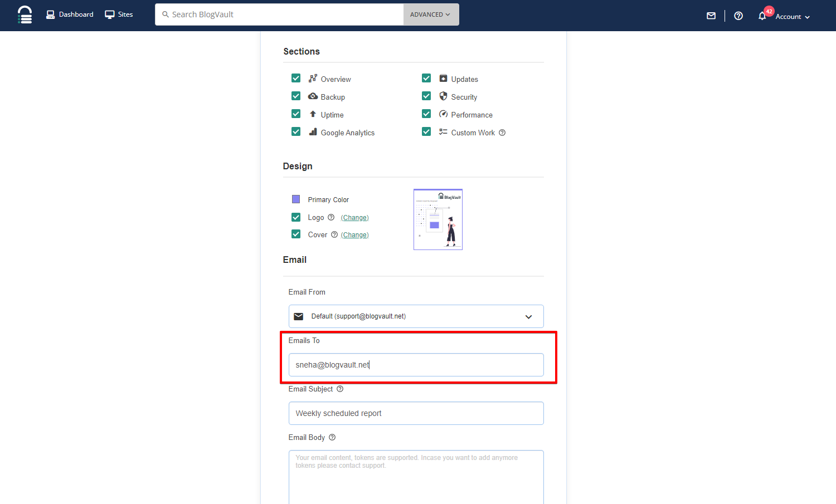Click the Email Subject help icon
Image resolution: width=836 pixels, height=504 pixels.
coord(340,389)
